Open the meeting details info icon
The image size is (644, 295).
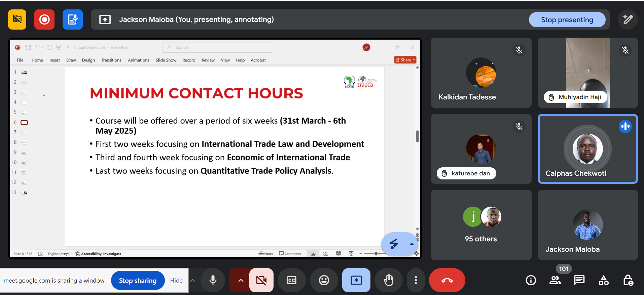coord(531,280)
